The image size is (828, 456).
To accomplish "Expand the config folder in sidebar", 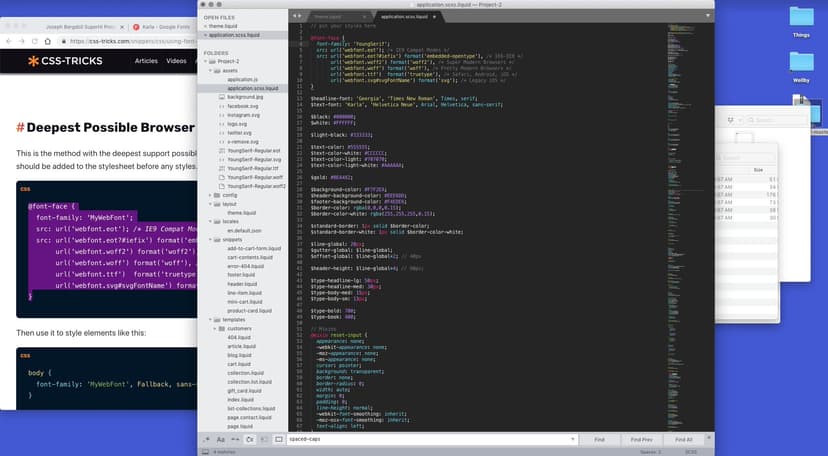I will click(212, 195).
